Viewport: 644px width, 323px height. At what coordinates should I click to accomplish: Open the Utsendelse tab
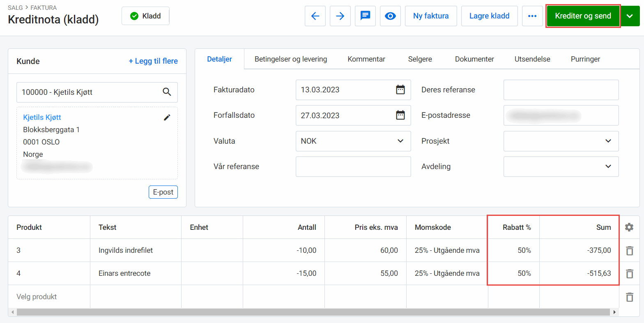coord(532,59)
